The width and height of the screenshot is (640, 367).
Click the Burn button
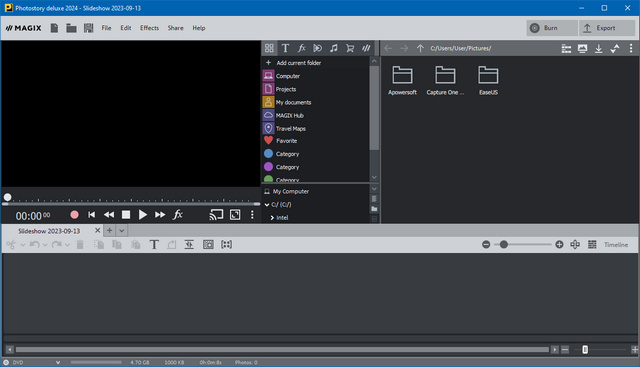coord(552,28)
